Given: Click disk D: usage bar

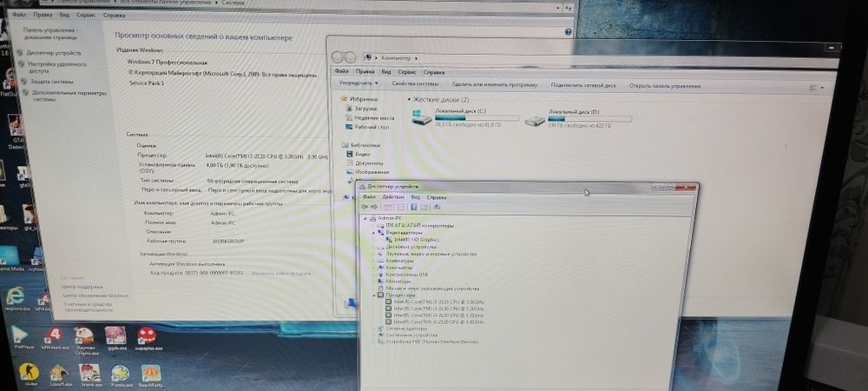Looking at the screenshot, I should pos(590,118).
